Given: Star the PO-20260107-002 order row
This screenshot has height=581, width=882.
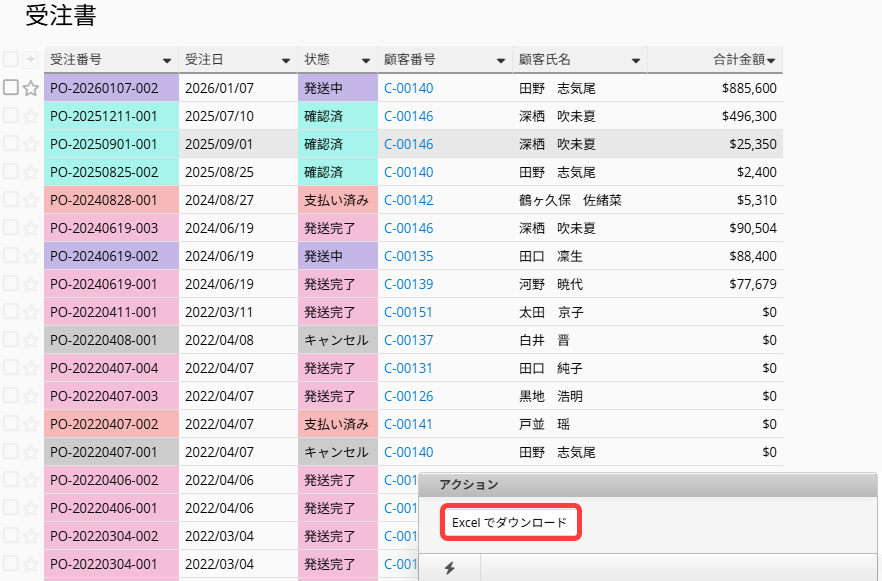Looking at the screenshot, I should pos(30,88).
